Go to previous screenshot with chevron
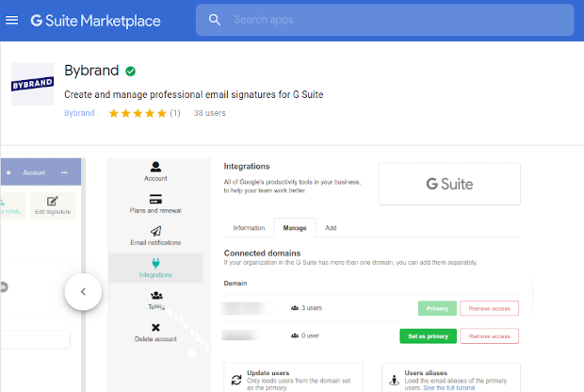584x392 pixels. pyautogui.click(x=83, y=292)
